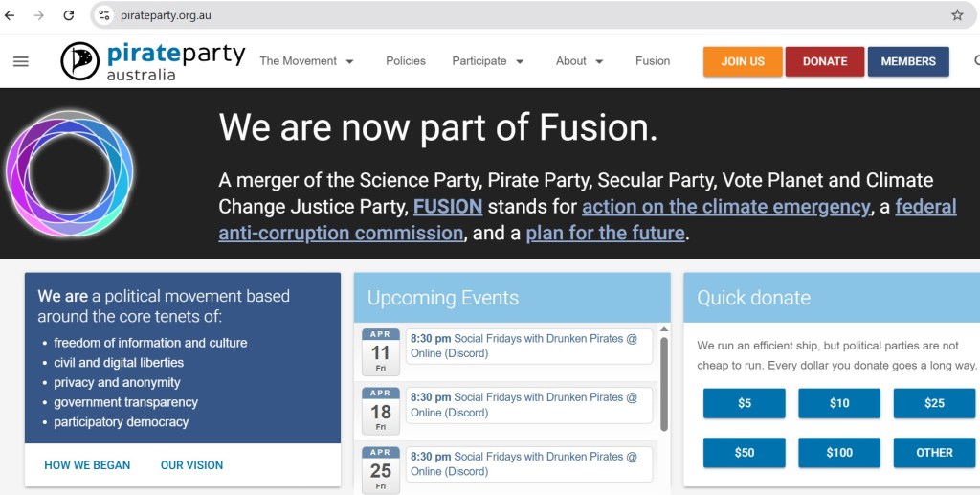This screenshot has height=495, width=980.
Task: Expand The Movement dropdown menu
Action: (306, 61)
